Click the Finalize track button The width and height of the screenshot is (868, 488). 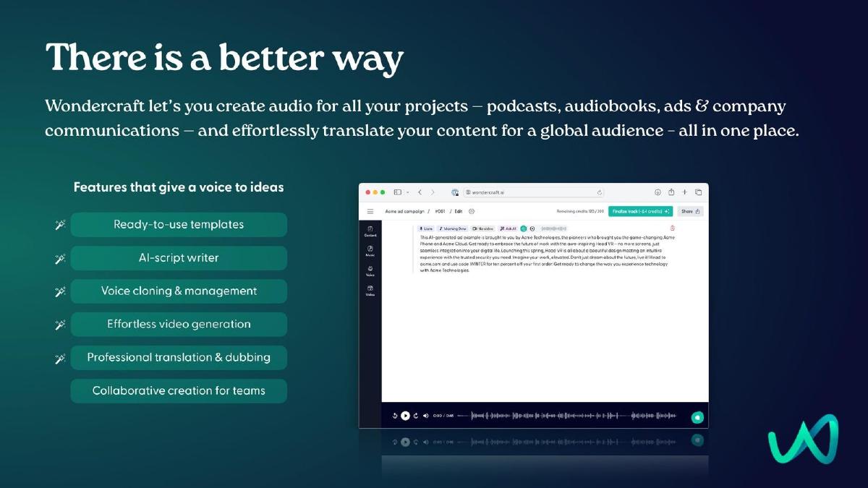[x=641, y=211]
